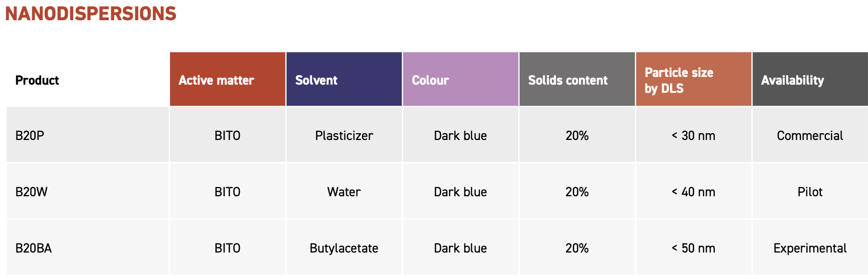The image size is (868, 279).
Task: Select the B20P product cell
Action: coord(88,135)
